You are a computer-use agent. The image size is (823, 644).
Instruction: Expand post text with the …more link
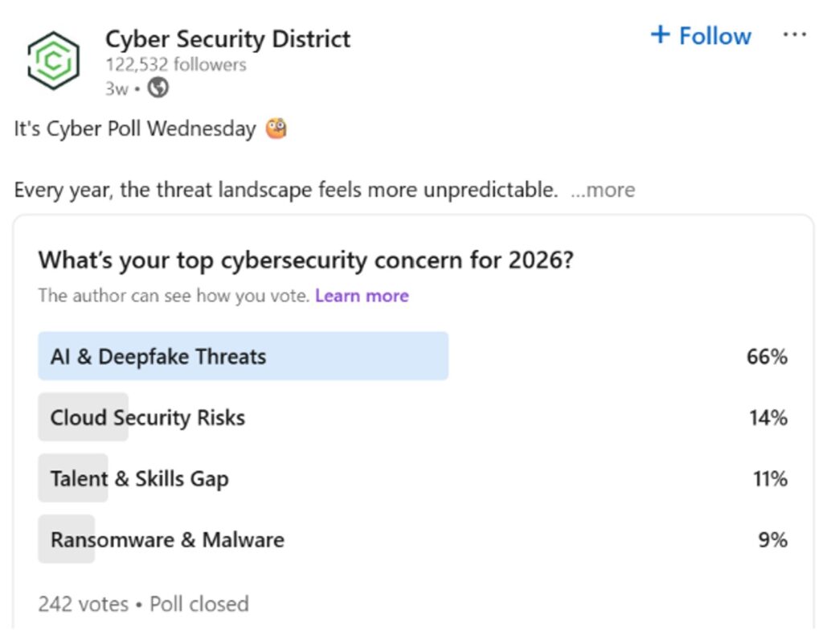(602, 191)
